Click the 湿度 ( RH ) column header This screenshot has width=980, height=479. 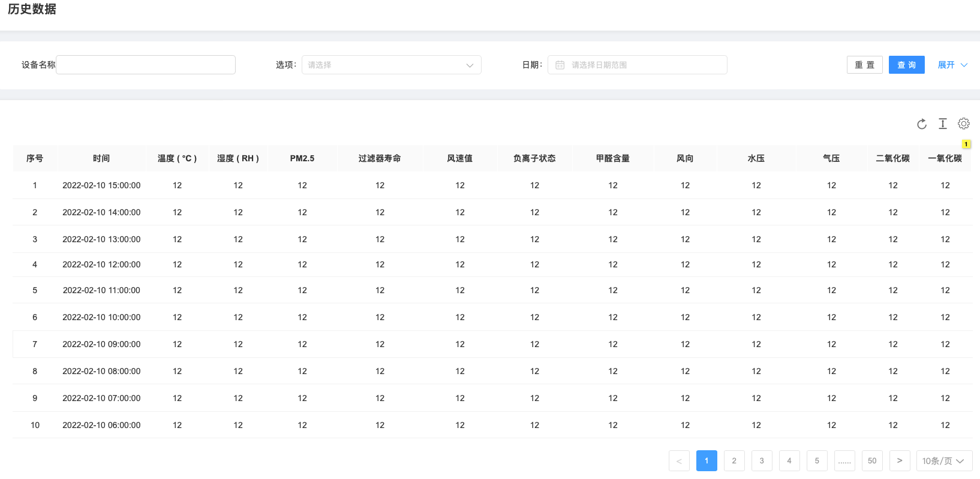pyautogui.click(x=238, y=158)
